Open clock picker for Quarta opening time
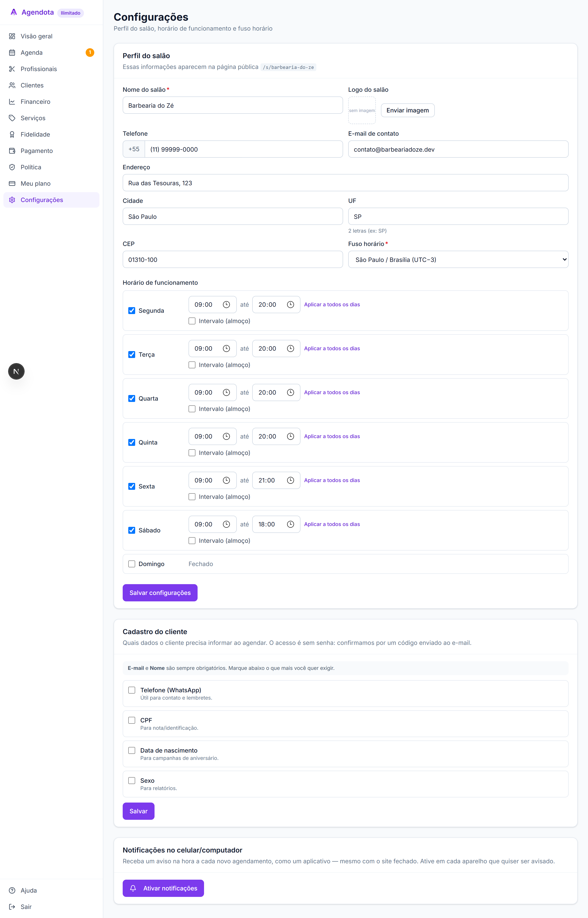This screenshot has height=918, width=588. pos(226,392)
